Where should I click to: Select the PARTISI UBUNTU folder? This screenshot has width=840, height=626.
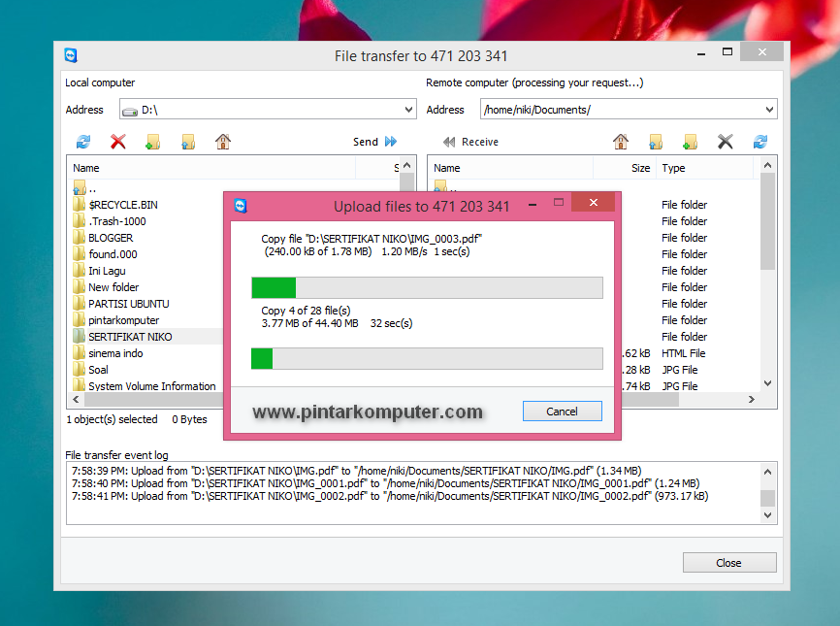tap(129, 304)
